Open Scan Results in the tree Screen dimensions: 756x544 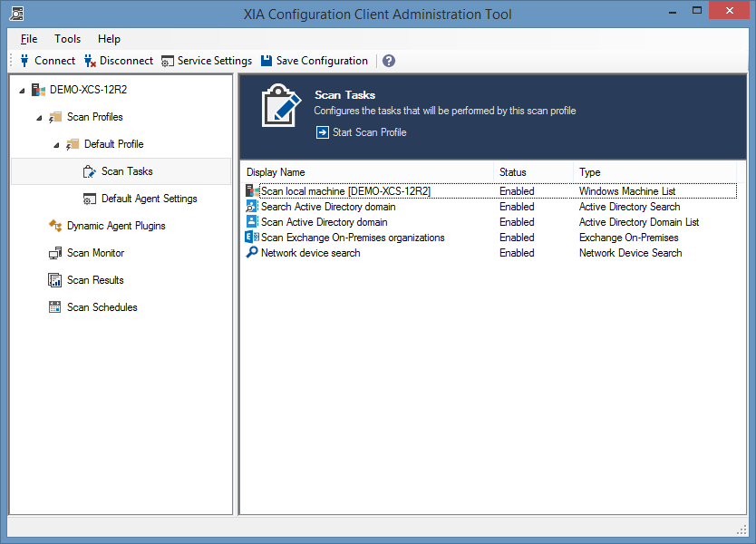[x=95, y=280]
